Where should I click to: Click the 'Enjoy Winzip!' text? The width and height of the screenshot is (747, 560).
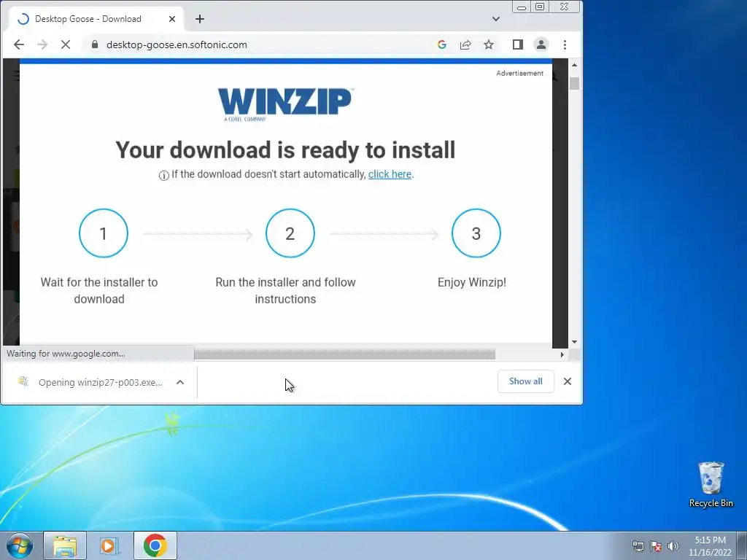(x=472, y=282)
